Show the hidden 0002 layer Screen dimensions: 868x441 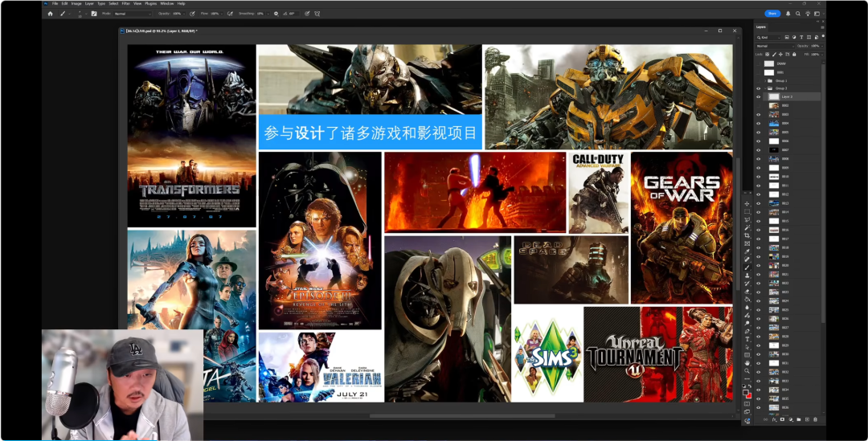[759, 105]
